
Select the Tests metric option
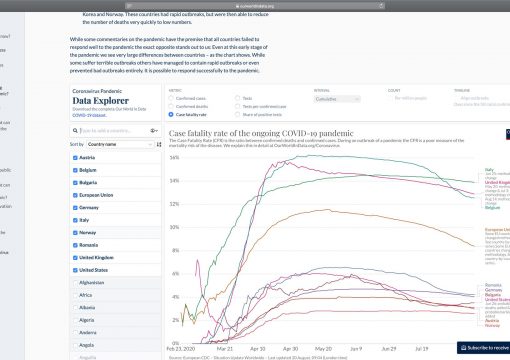click(237, 98)
